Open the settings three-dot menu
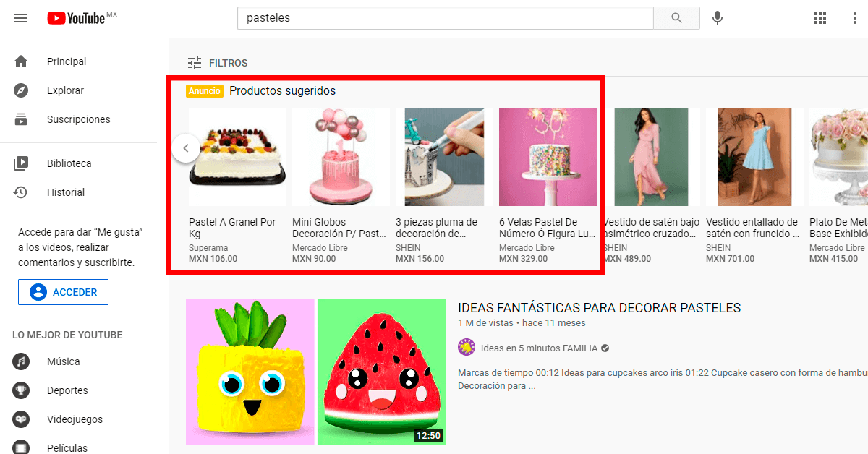This screenshot has width=868, height=454. coord(855,18)
